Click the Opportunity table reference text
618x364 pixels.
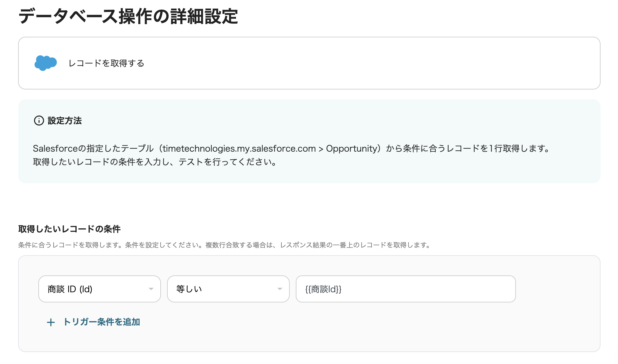point(349,148)
